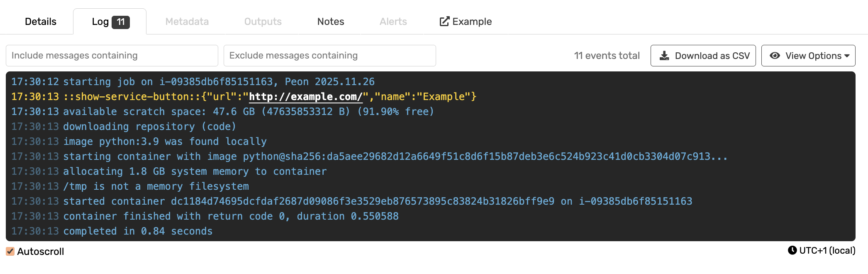Switch to the Details tab
868x274 pixels.
coord(41,22)
